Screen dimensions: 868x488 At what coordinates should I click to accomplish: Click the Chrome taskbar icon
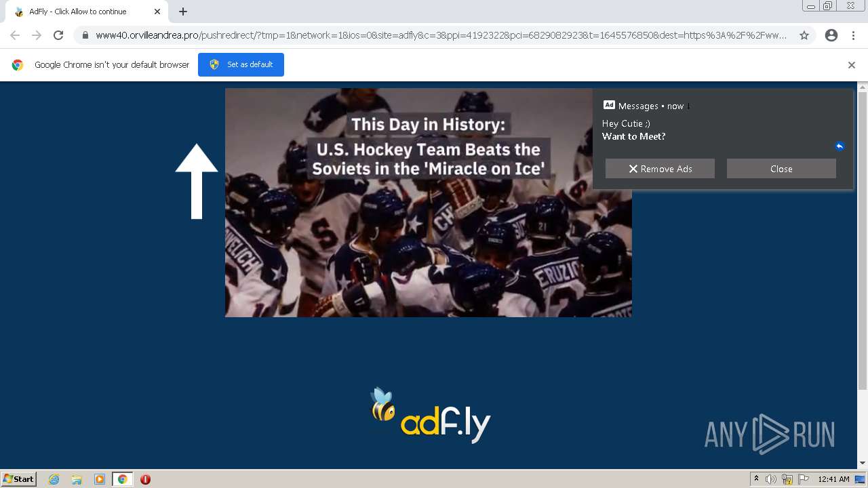click(122, 479)
